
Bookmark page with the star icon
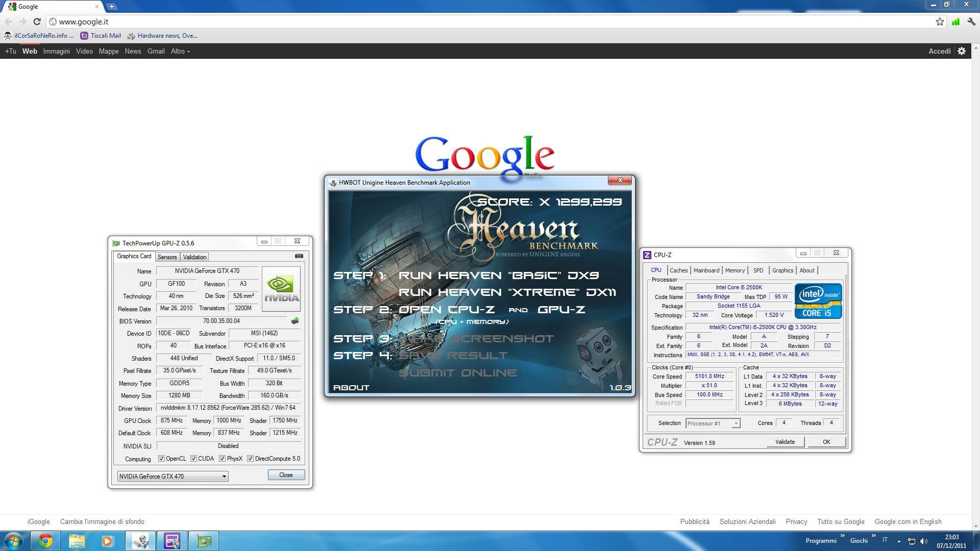(940, 21)
